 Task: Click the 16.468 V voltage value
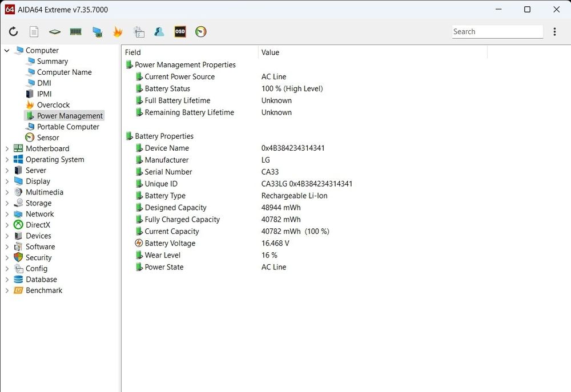(275, 243)
